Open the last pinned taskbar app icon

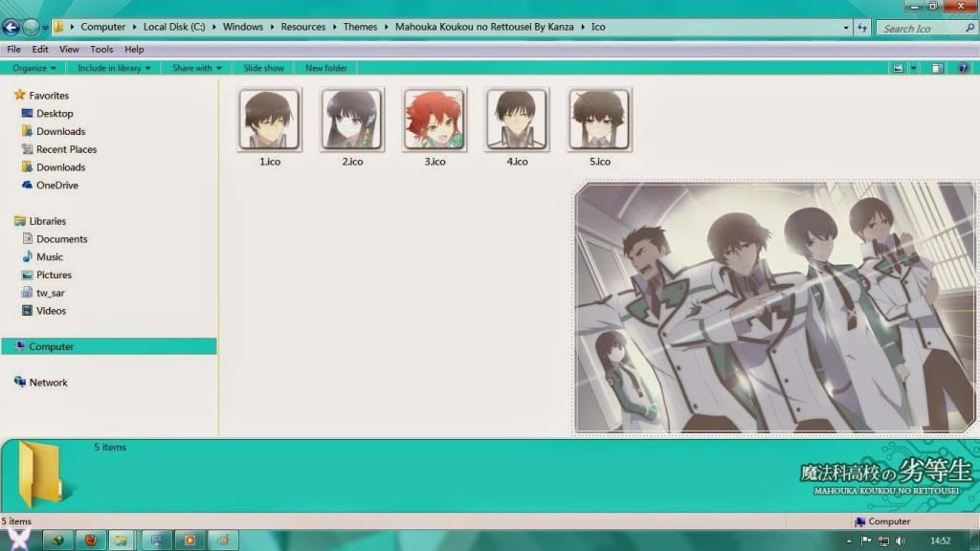(x=222, y=540)
